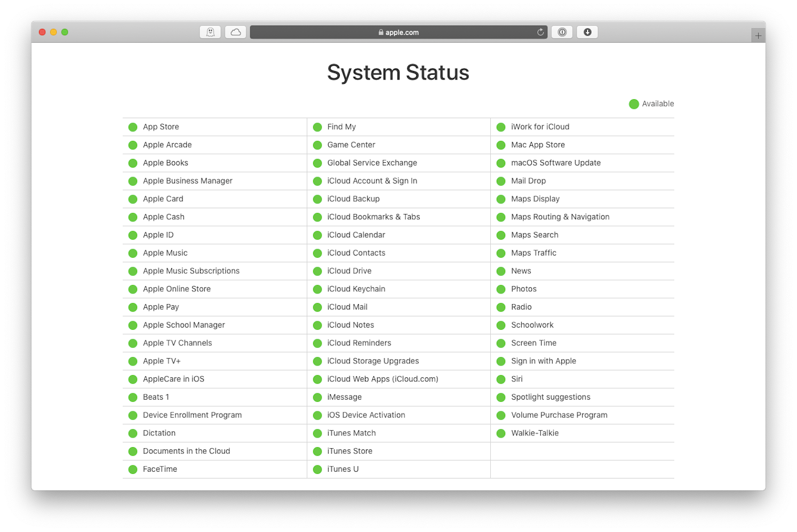Click the content blocker icon right of the address bar
The height and width of the screenshot is (532, 797).
(562, 32)
